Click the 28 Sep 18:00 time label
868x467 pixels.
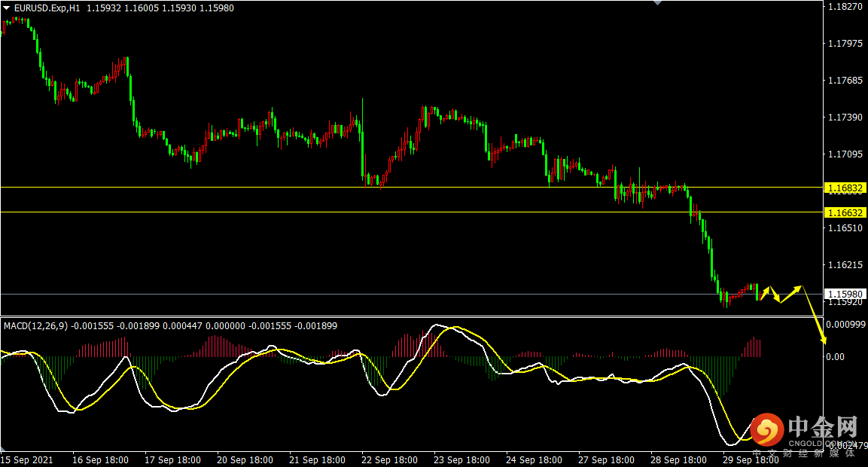tap(679, 459)
